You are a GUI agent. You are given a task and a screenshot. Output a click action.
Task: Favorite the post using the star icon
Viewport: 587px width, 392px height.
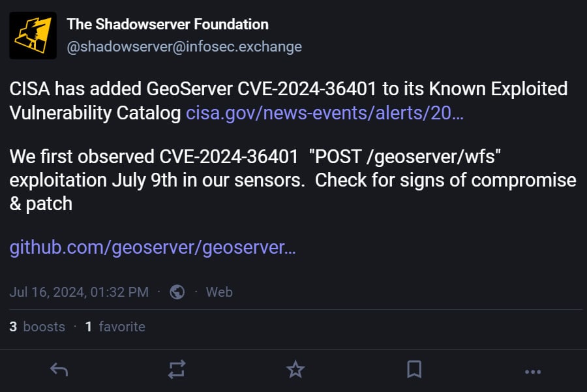[295, 370]
